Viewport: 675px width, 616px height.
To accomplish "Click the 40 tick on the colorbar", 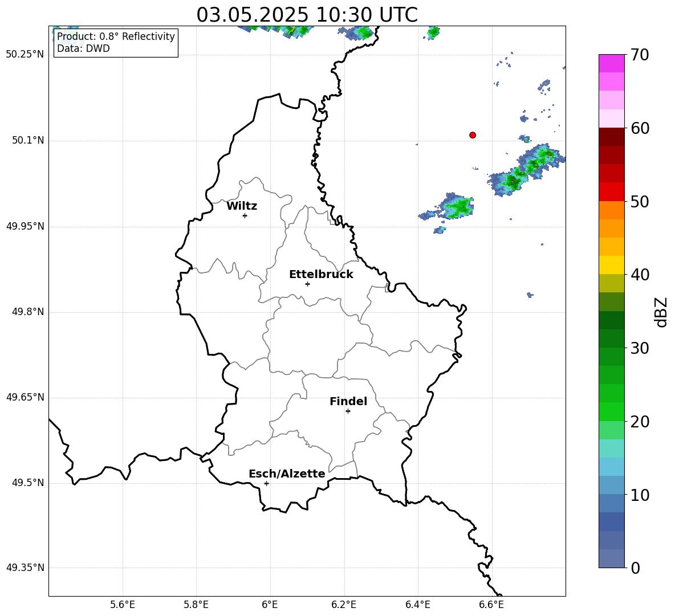I will [640, 275].
